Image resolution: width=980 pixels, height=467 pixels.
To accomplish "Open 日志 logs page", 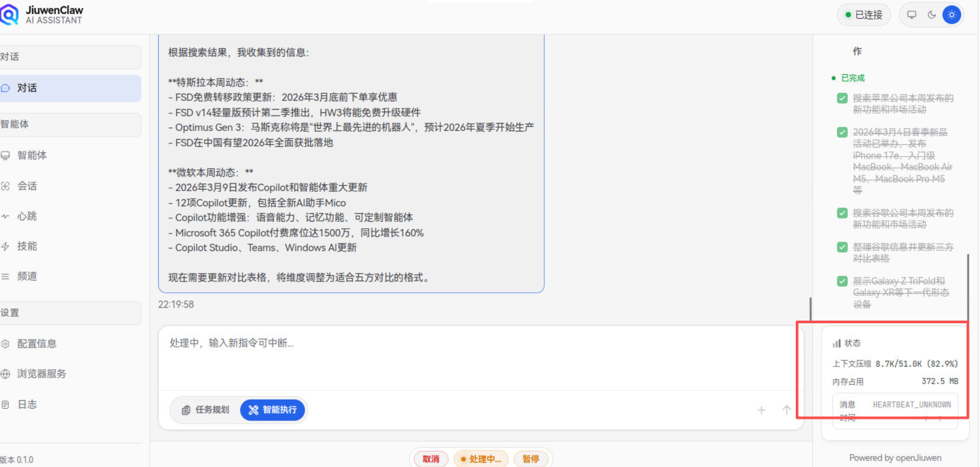I will coord(70,404).
